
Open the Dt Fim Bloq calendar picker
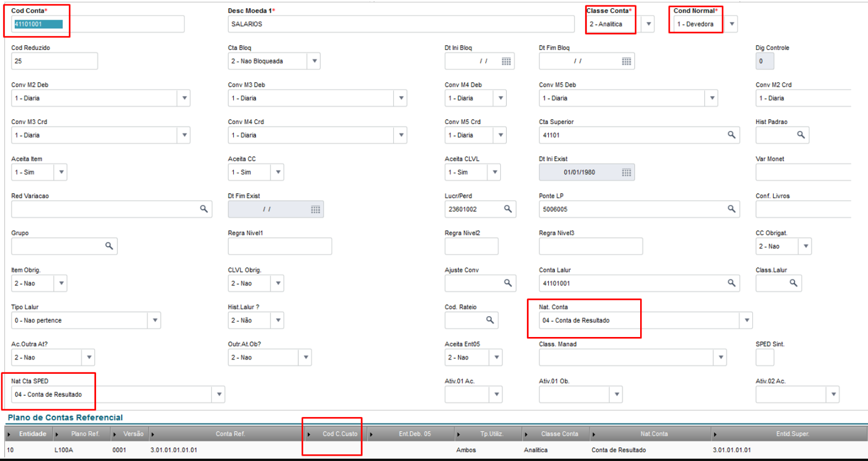(627, 61)
